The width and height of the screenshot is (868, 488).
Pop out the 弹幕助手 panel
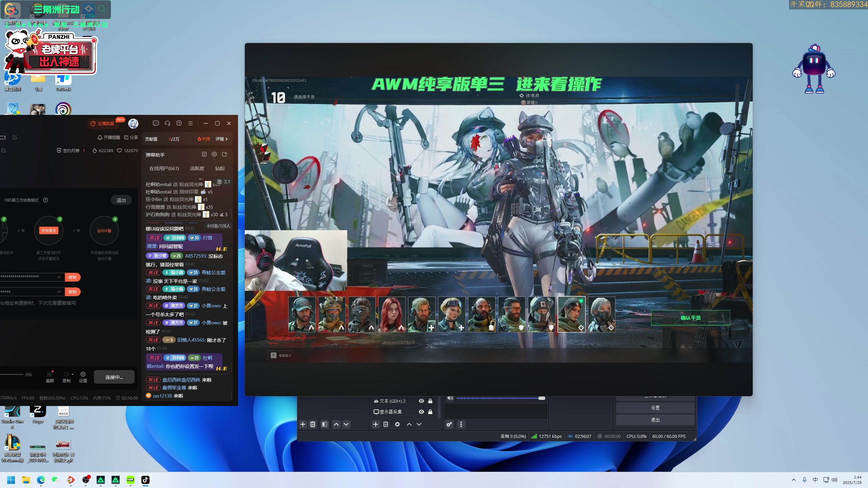[224, 155]
